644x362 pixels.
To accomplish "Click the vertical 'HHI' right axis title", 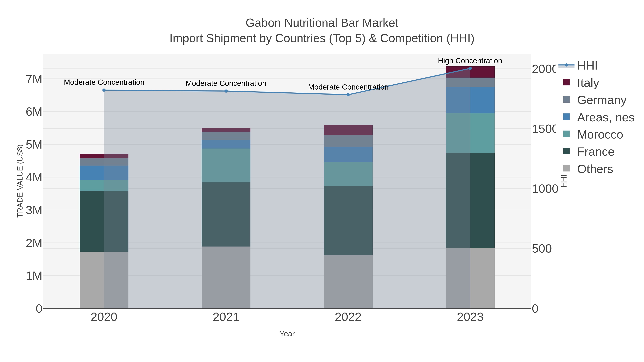I will pyautogui.click(x=564, y=181).
